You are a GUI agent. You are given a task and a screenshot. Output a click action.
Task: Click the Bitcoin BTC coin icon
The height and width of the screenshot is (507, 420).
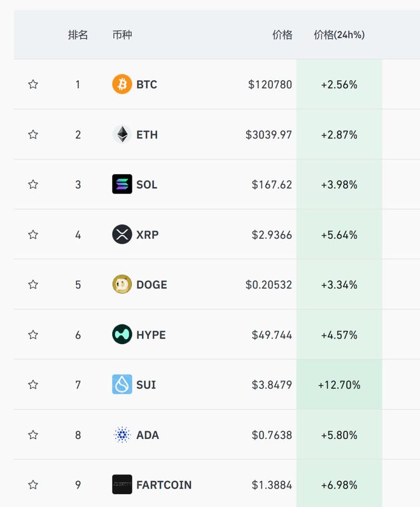pyautogui.click(x=122, y=84)
